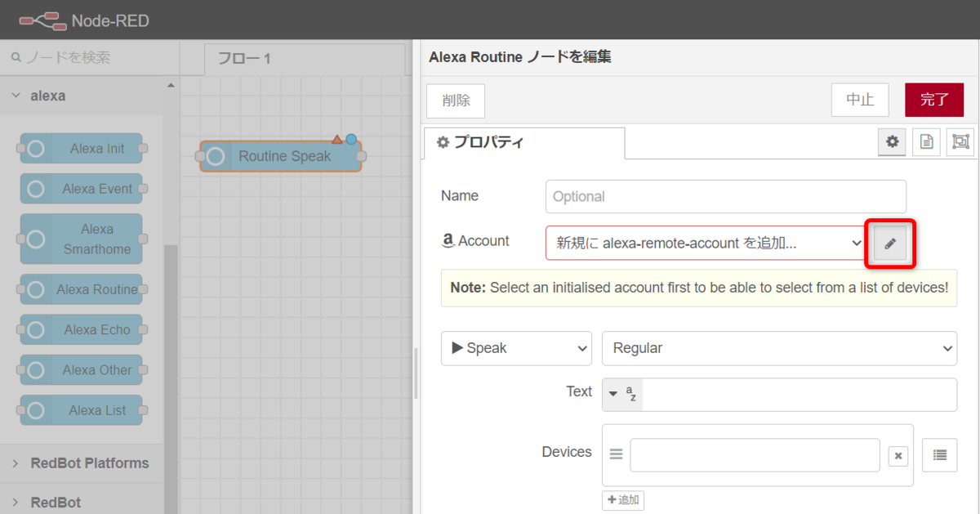Click the Amazon logo next to Account

coord(447,240)
